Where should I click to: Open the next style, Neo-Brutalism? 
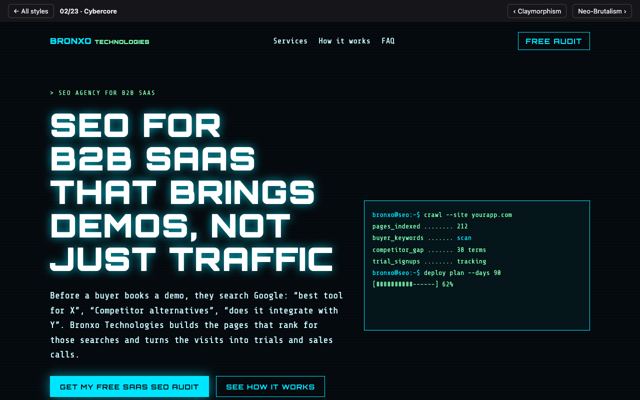click(602, 11)
